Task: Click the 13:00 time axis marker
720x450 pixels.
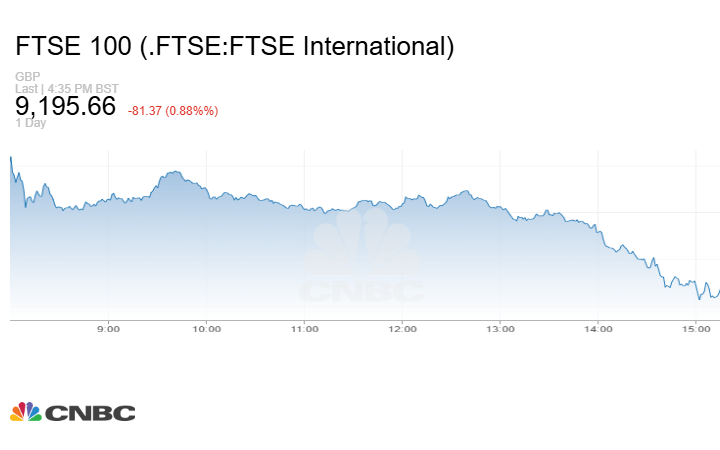Action: coord(500,328)
